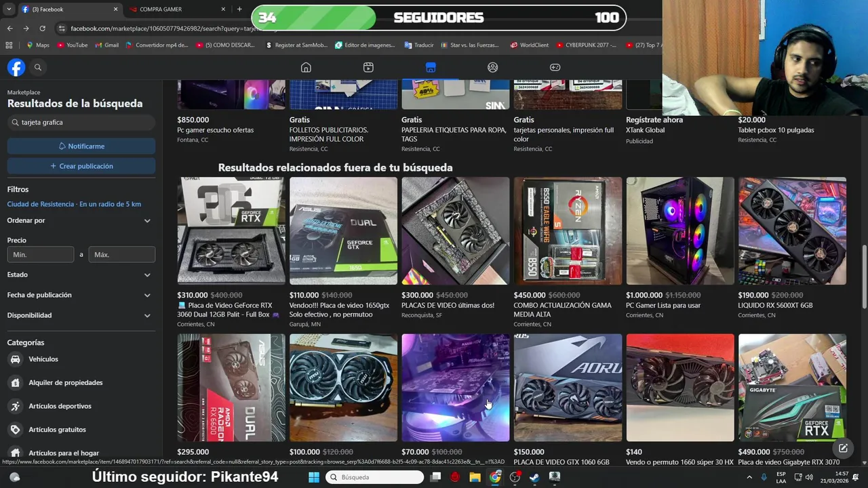Click Windows taskbar Búsqueda box
868x488 pixels.
click(x=374, y=477)
